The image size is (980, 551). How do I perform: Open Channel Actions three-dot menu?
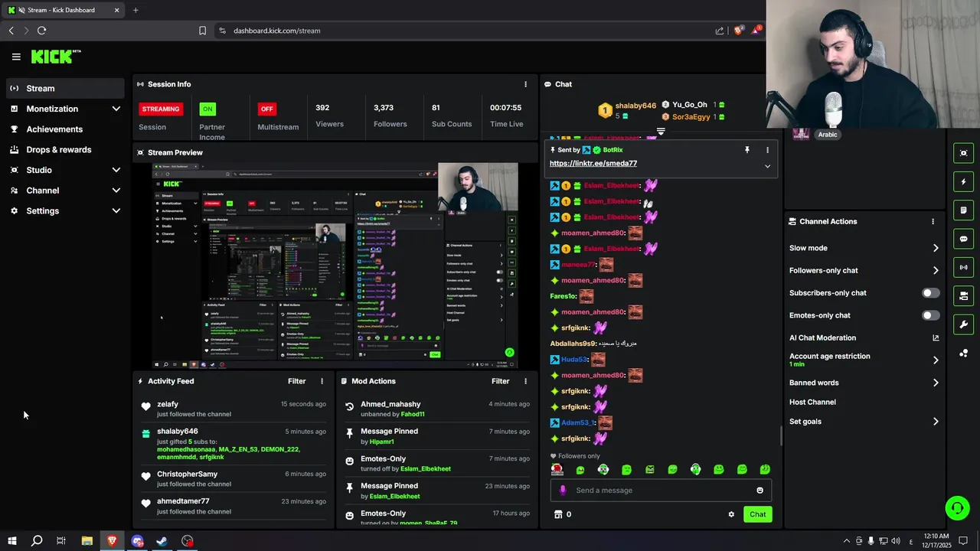point(933,221)
